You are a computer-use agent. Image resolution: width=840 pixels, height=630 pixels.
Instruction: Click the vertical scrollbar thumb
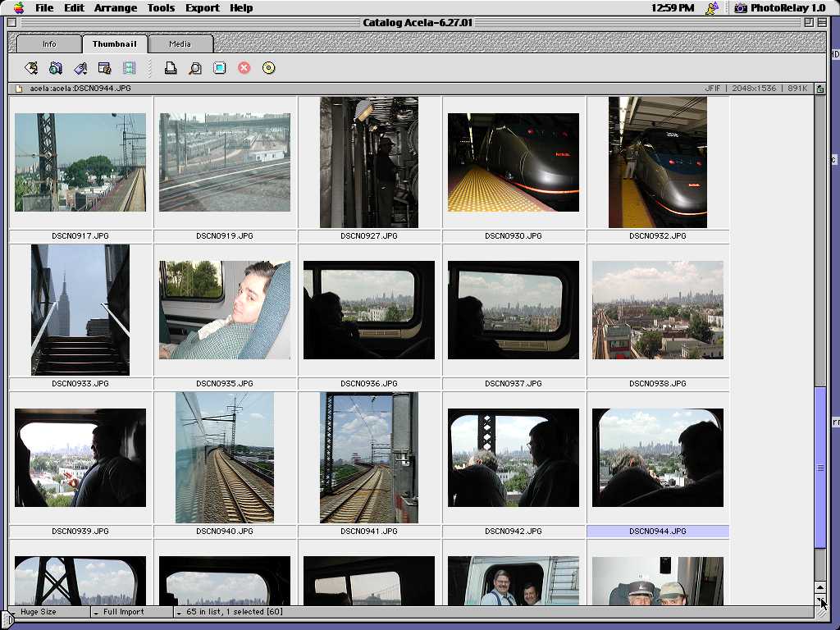tap(819, 468)
